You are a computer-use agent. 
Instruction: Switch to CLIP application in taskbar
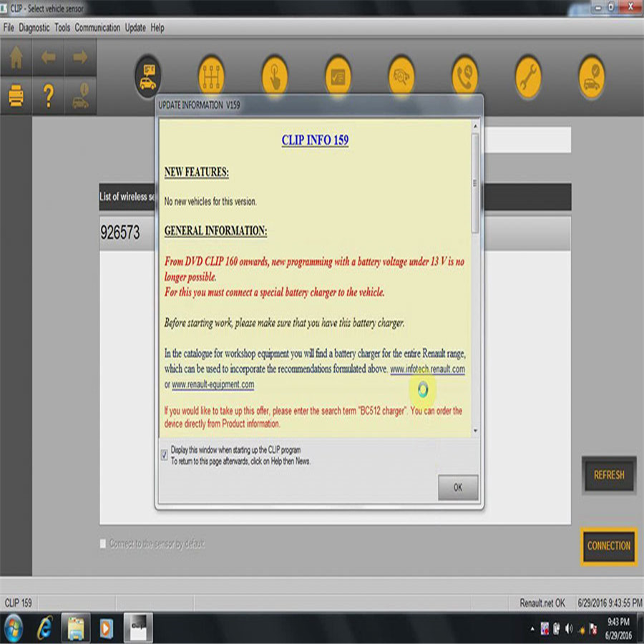point(138,628)
